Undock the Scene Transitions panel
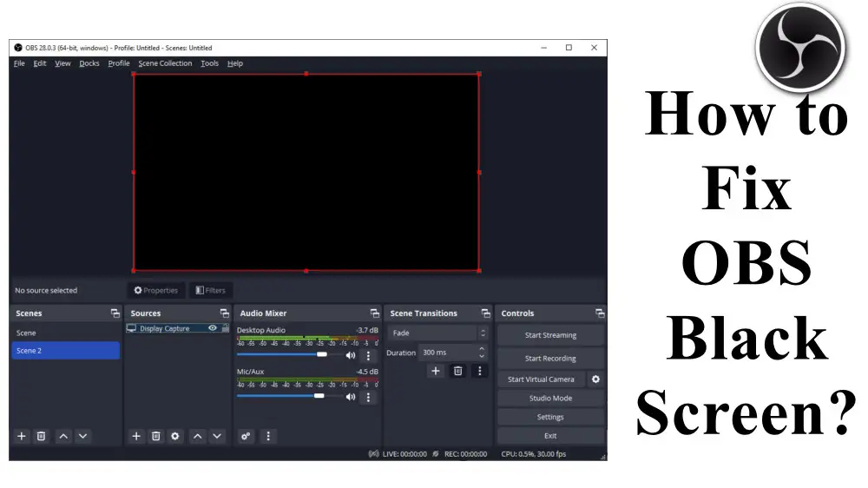The height and width of the screenshot is (488, 868). pos(485,313)
